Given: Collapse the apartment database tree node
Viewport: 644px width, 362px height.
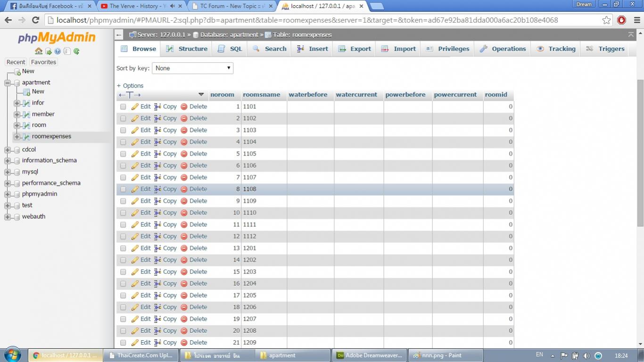Looking at the screenshot, I should pos(8,82).
